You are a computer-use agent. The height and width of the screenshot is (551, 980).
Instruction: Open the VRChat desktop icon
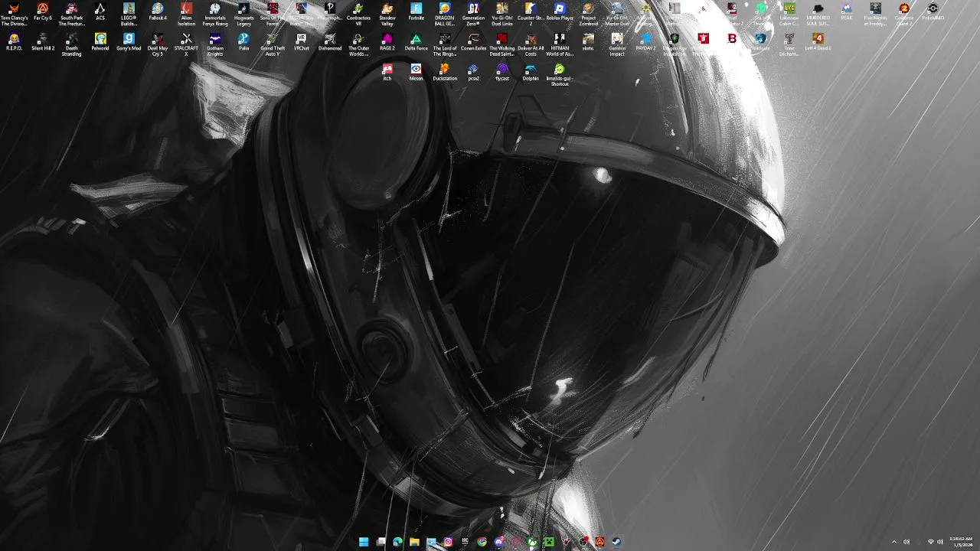tap(301, 41)
